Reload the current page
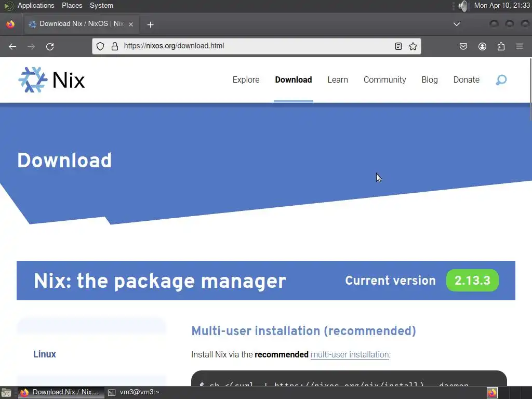Screen dimensions: 532x399 [x=50, y=46]
